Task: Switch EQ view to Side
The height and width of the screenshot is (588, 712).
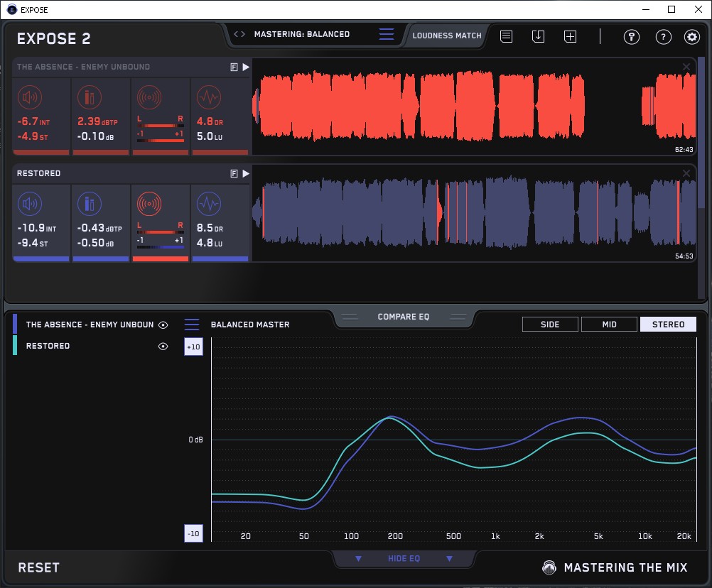Action: pyautogui.click(x=550, y=325)
